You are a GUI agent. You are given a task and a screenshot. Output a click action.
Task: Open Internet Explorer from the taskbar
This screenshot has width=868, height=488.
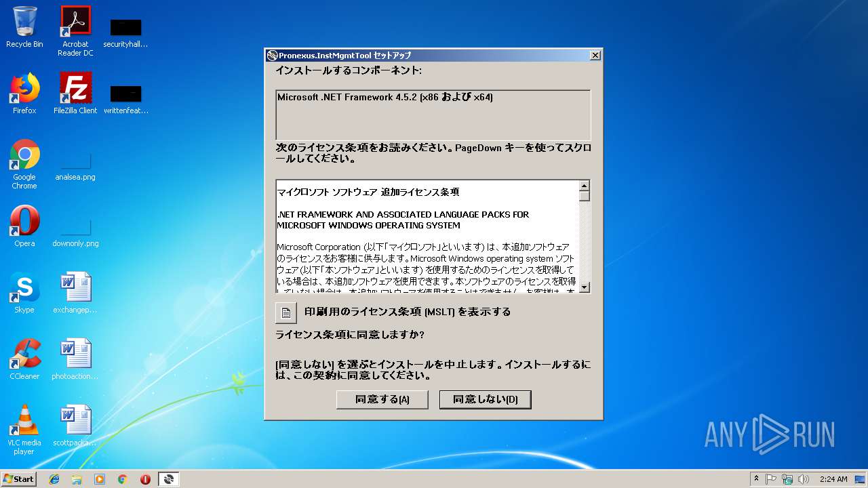54,479
